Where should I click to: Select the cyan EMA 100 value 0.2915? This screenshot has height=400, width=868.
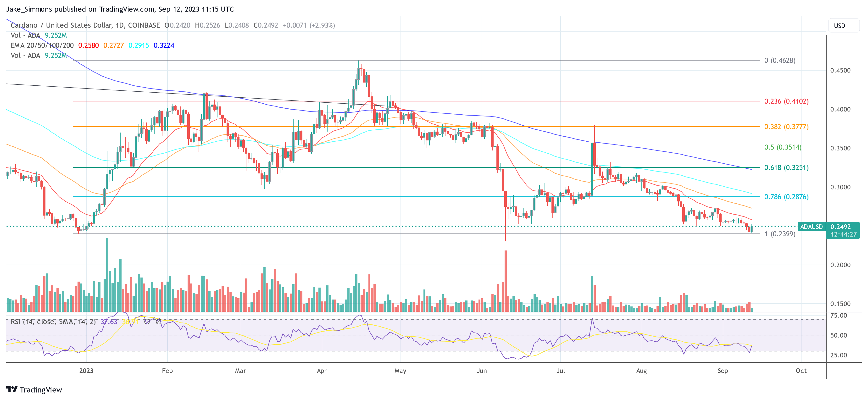[x=139, y=45]
